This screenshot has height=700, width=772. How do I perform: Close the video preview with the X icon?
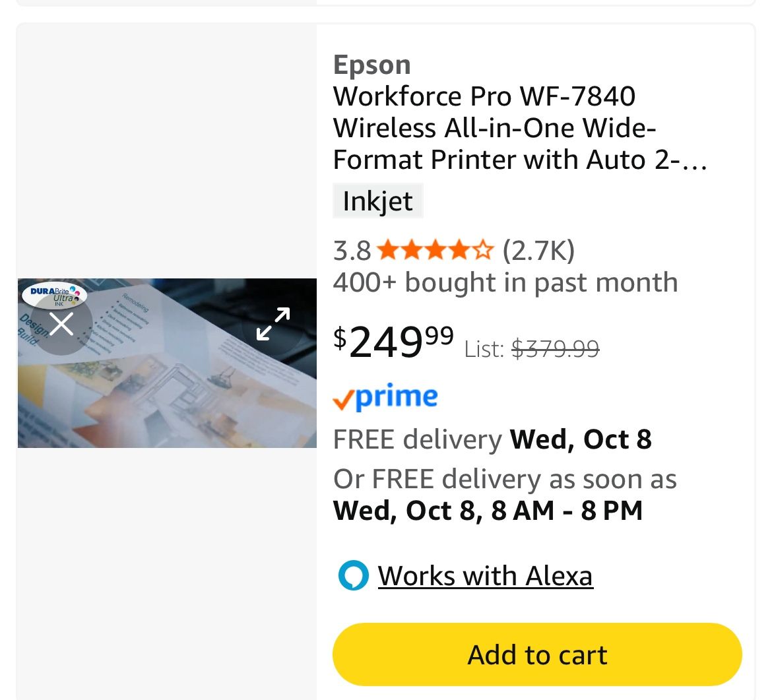coord(61,324)
